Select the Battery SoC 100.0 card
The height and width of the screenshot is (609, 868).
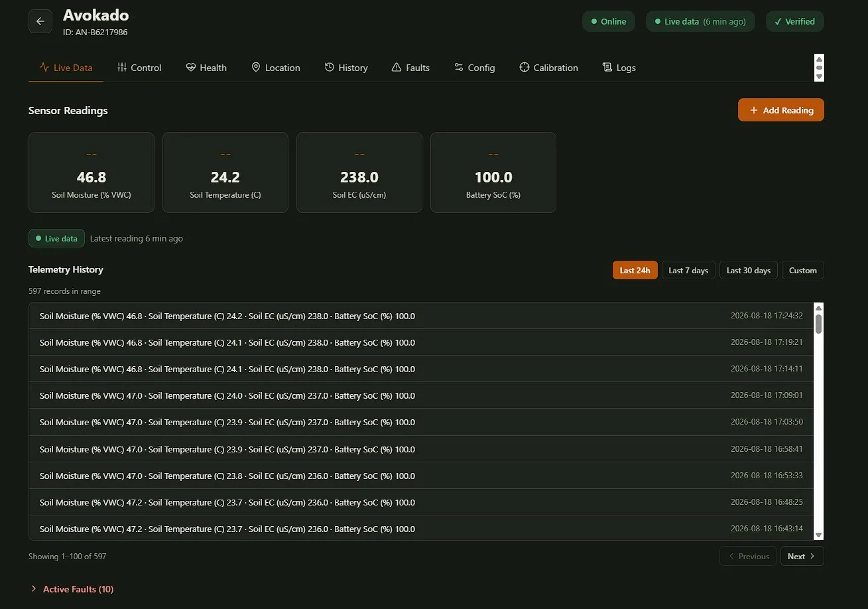493,172
